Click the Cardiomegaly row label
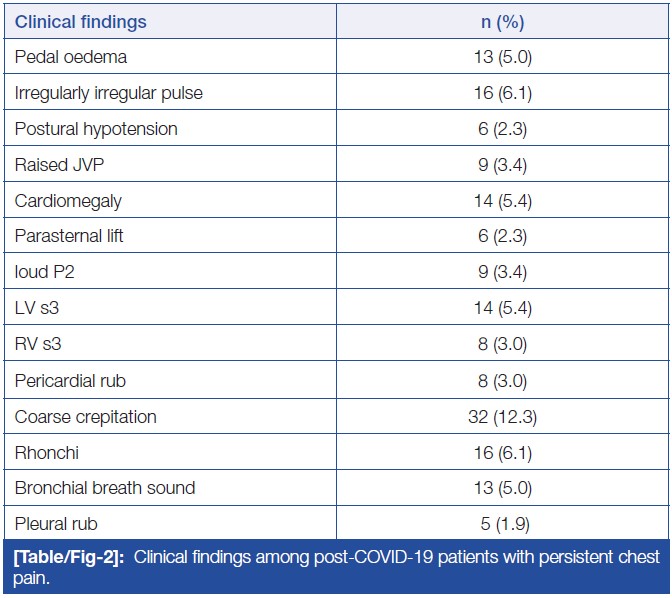Image resolution: width=672 pixels, height=598 pixels. coord(68,201)
